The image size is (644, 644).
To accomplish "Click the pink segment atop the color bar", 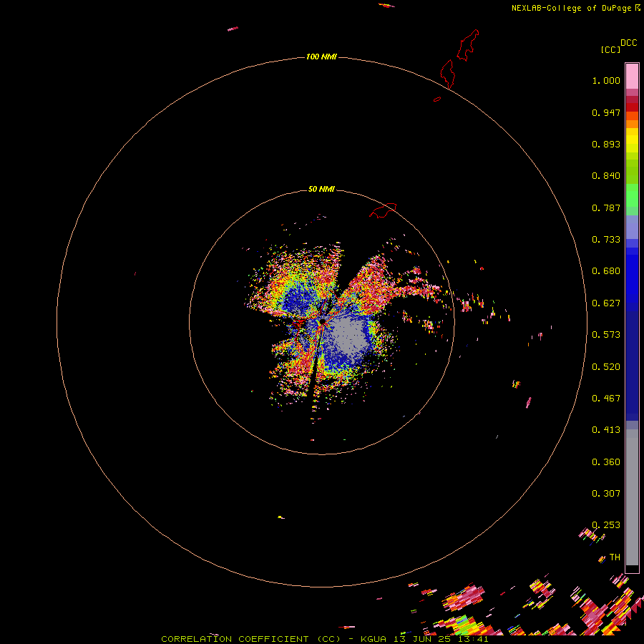I will point(632,77).
